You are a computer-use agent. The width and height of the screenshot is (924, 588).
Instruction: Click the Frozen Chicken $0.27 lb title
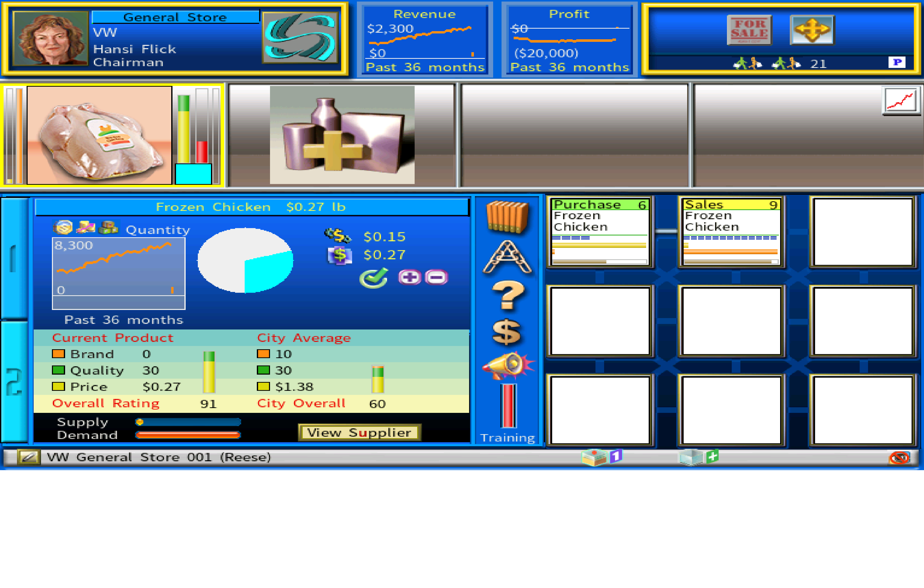tap(251, 207)
